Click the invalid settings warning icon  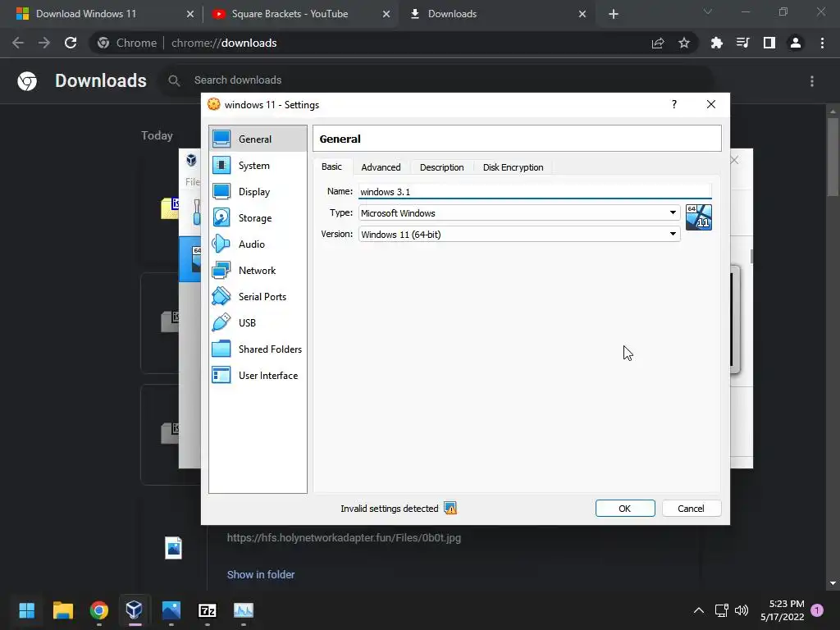[450, 509]
